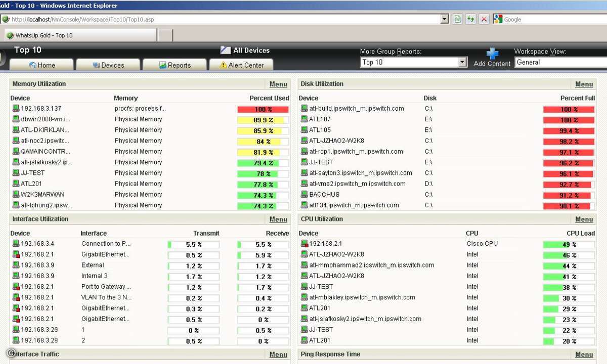
Task: Click the blank new tab button
Action: coord(165,35)
